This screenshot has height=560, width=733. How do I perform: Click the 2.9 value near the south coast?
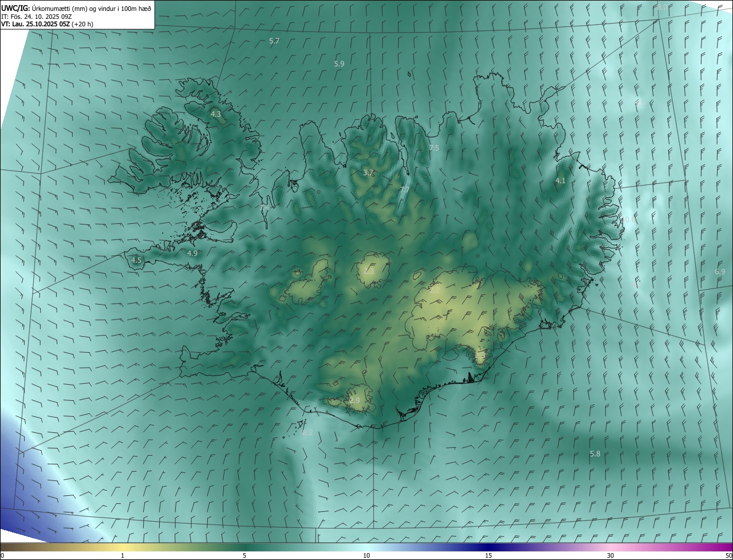pyautogui.click(x=355, y=400)
